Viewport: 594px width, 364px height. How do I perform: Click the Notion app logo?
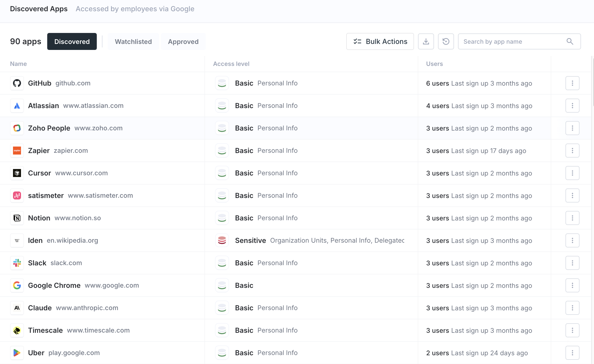pyautogui.click(x=17, y=218)
